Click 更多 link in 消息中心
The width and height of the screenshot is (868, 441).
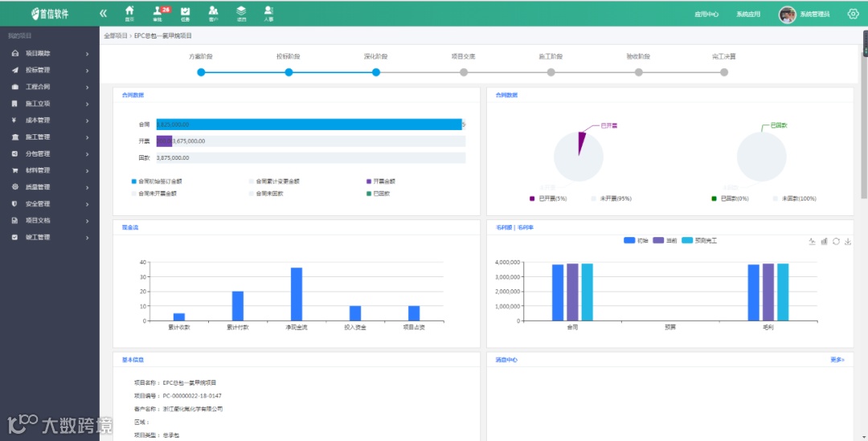(x=837, y=360)
